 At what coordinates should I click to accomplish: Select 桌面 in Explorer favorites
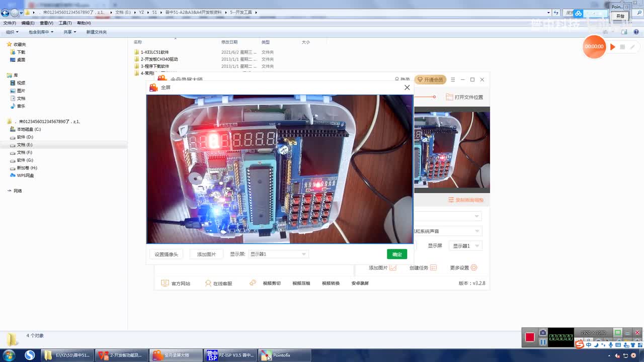tap(21, 60)
